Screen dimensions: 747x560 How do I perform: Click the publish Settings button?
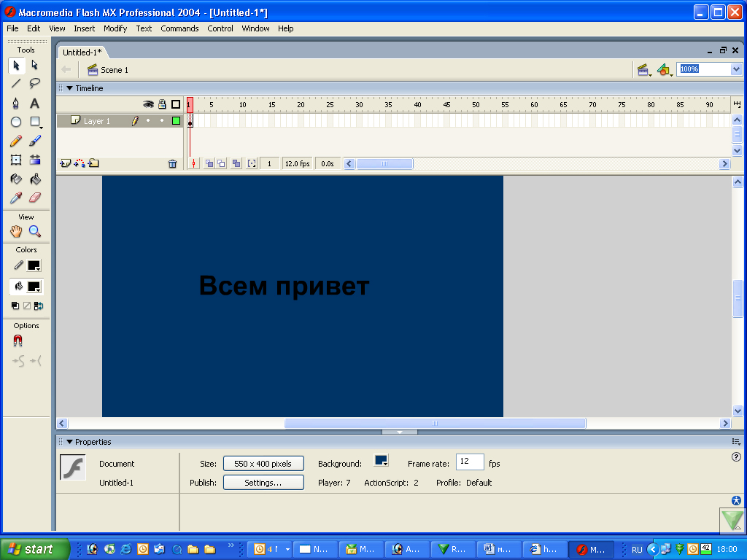[263, 483]
